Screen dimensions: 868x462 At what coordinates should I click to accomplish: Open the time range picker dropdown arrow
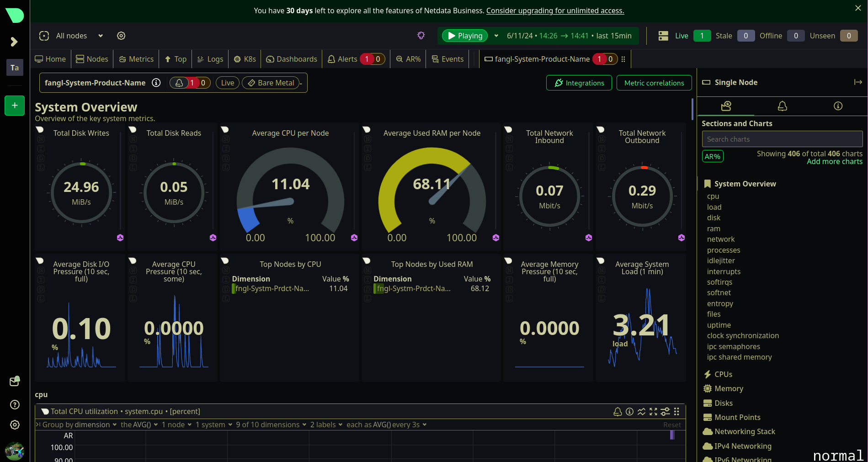pyautogui.click(x=496, y=36)
